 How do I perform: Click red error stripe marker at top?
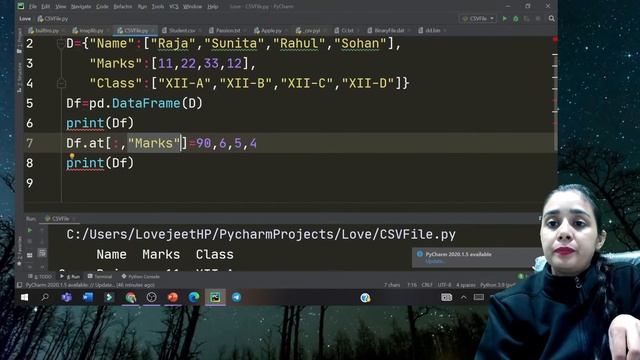555,39
